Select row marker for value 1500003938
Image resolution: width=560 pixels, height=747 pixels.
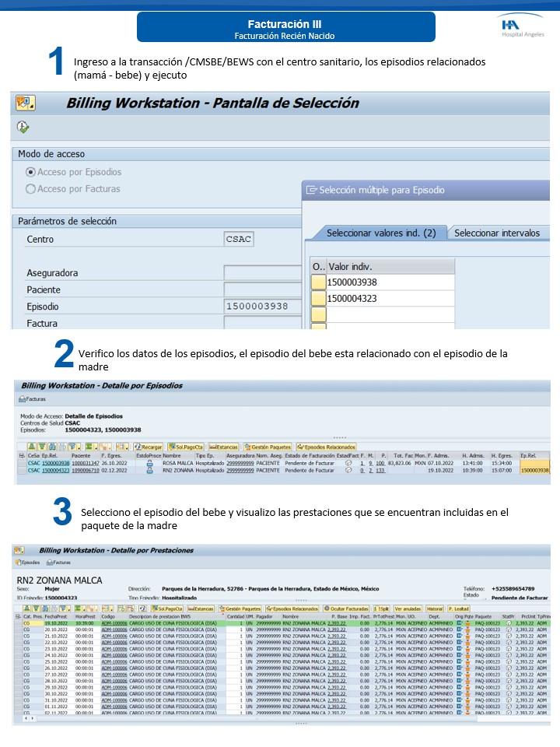point(318,282)
